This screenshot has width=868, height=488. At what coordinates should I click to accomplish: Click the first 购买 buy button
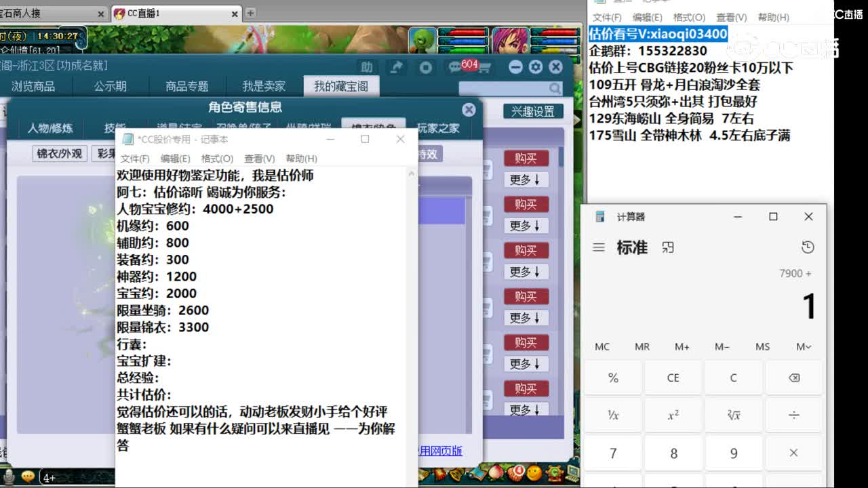(526, 158)
